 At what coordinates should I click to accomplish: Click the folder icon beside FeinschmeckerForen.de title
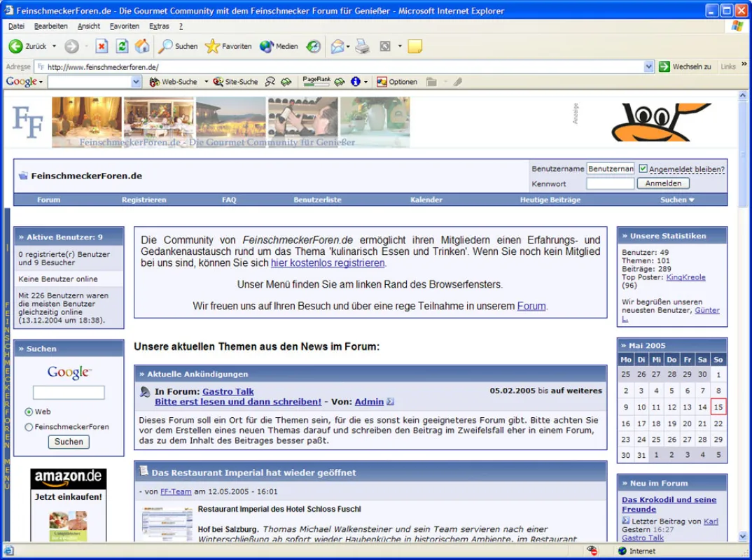coord(23,176)
